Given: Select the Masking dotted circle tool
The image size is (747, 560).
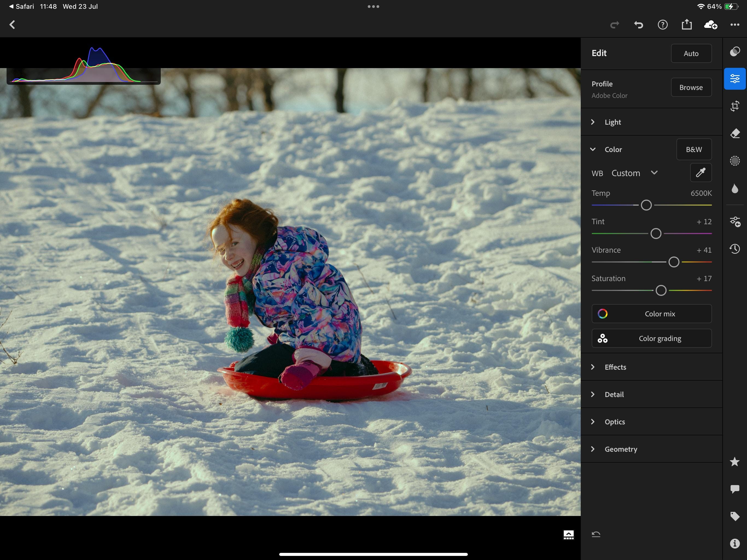Looking at the screenshot, I should coord(735,161).
